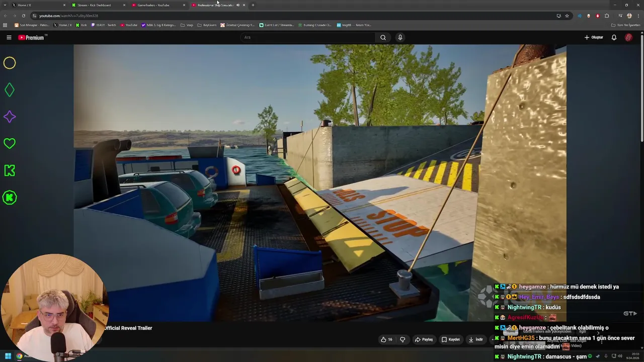Share the video via Paylaş button
Screen dimensions: 644x362
coord(424,339)
